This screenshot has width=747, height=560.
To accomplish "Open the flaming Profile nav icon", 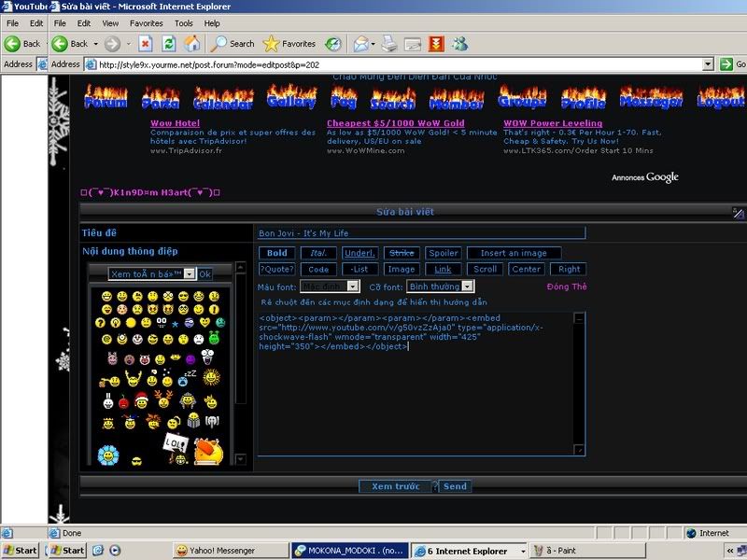I will [584, 98].
